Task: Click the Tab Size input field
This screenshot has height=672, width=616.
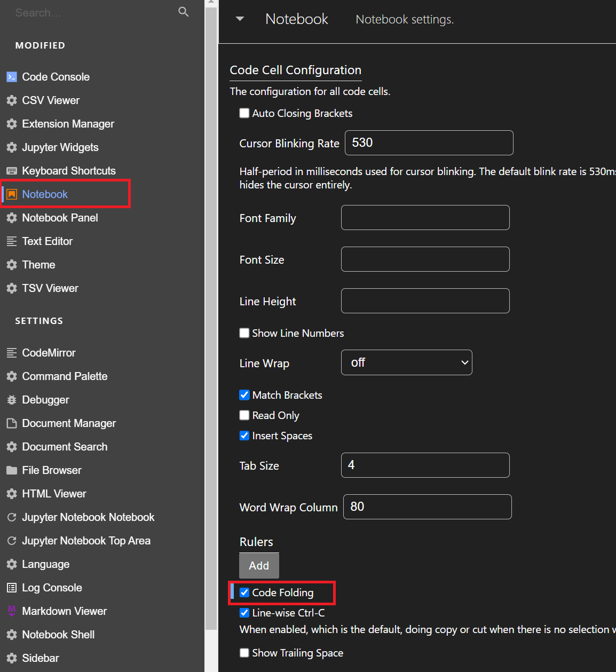Action: coord(425,465)
